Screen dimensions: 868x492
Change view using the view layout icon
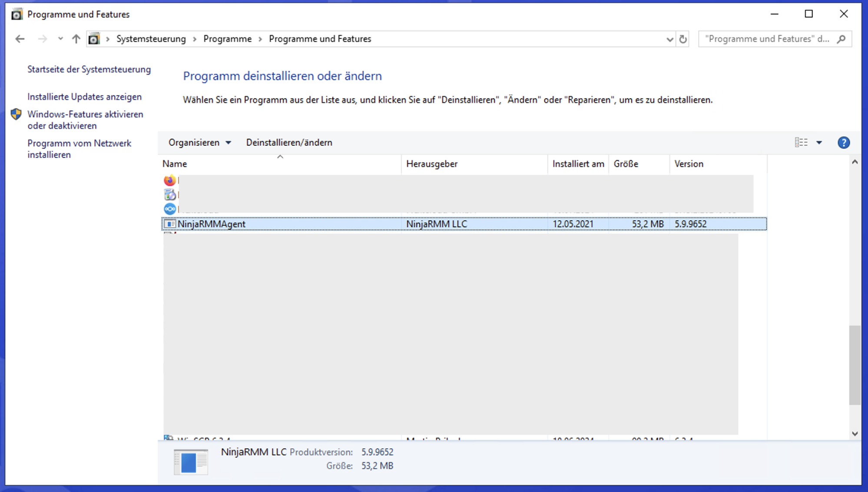tap(801, 143)
